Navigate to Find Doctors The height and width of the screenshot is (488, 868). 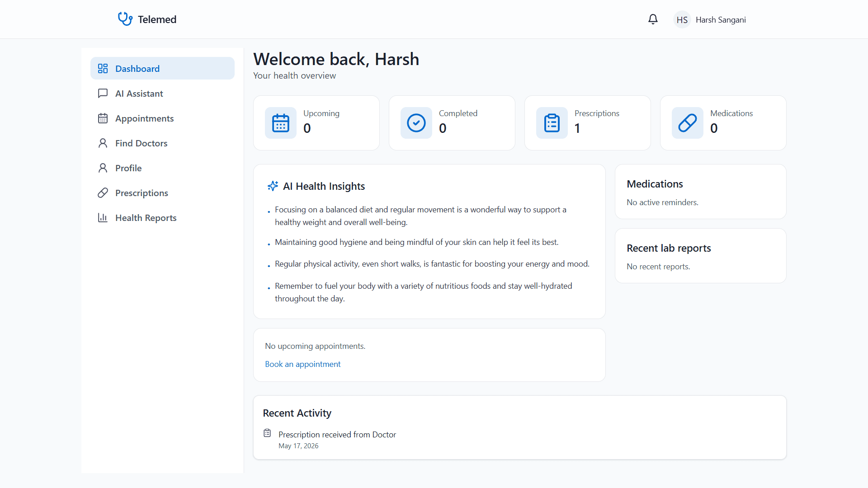[x=162, y=143]
